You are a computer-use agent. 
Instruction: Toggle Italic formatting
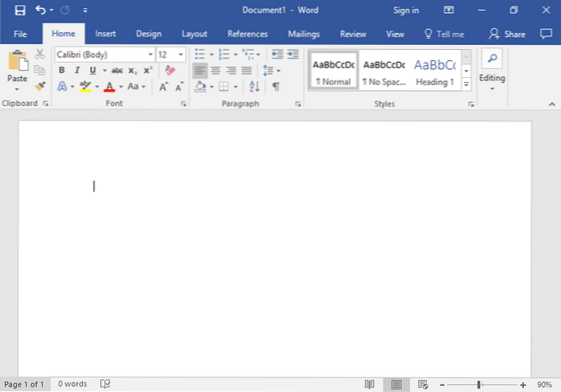coord(77,71)
